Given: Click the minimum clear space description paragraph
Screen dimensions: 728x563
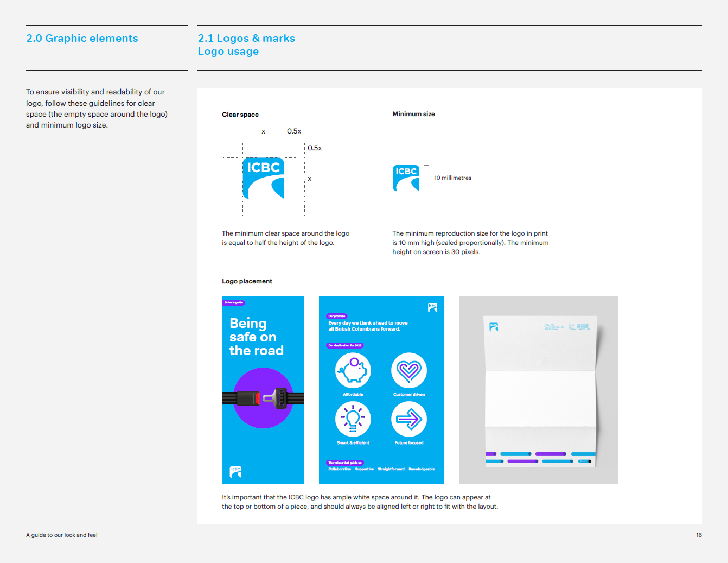Looking at the screenshot, I should (286, 238).
